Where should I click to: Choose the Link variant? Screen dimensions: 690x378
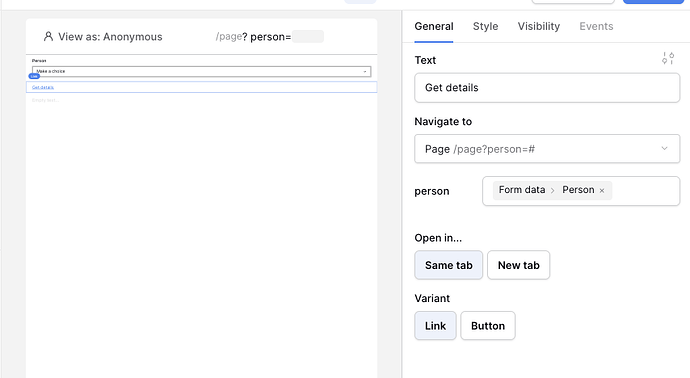pos(435,326)
